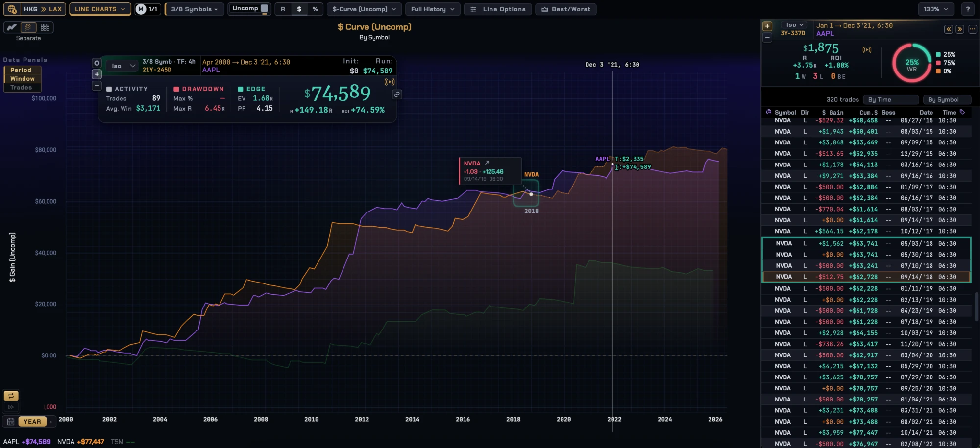Open the help question mark button
This screenshot has width=980, height=448.
point(968,9)
